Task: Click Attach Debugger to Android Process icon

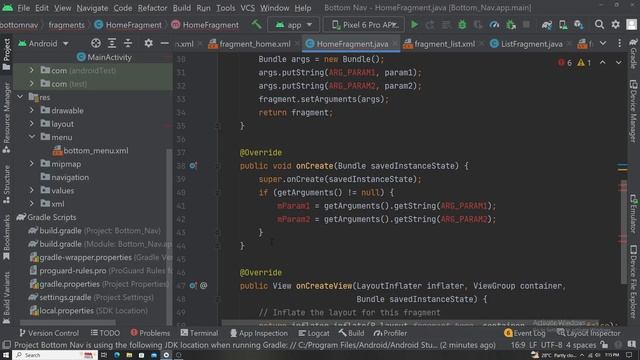Action: tap(511, 25)
